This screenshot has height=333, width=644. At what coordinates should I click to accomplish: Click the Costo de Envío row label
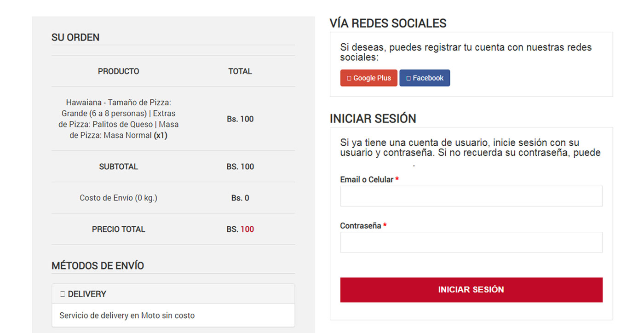point(119,198)
